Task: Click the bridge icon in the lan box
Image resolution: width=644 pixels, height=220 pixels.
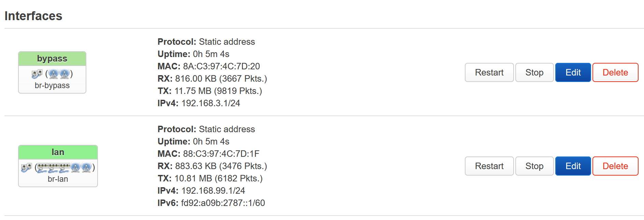Action: [26, 167]
